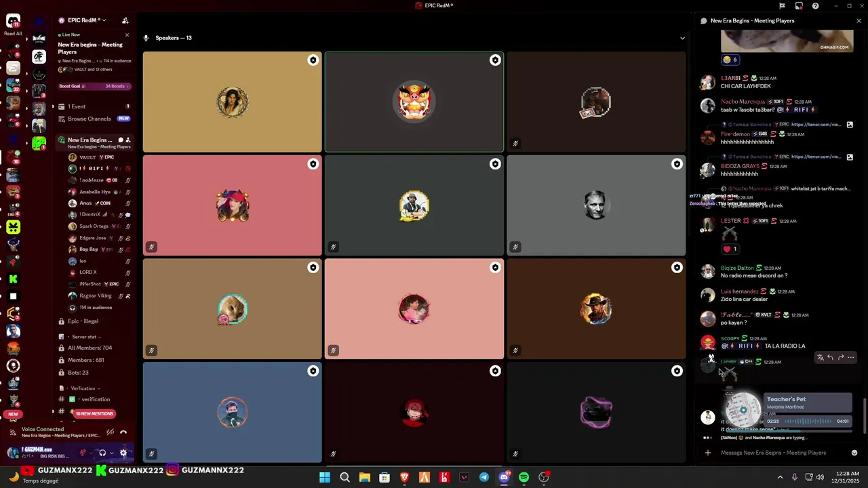Open the verification text channel
Image resolution: width=868 pixels, height=488 pixels.
click(94, 399)
